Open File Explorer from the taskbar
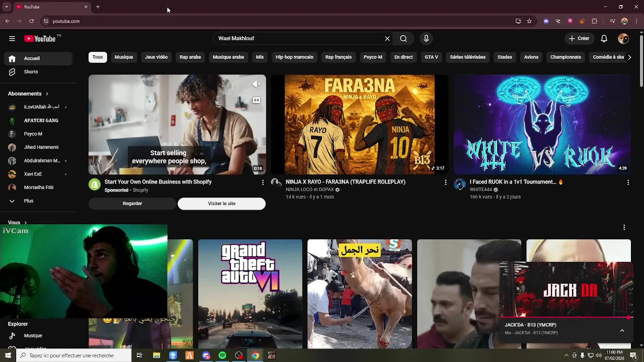Image resolution: width=644 pixels, height=362 pixels. tap(156, 355)
